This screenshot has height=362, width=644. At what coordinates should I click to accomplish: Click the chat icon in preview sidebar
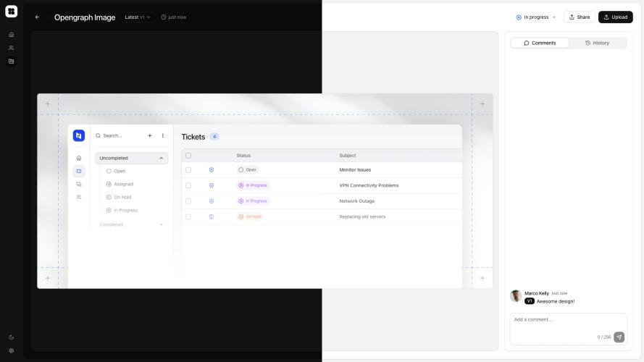pyautogui.click(x=79, y=185)
